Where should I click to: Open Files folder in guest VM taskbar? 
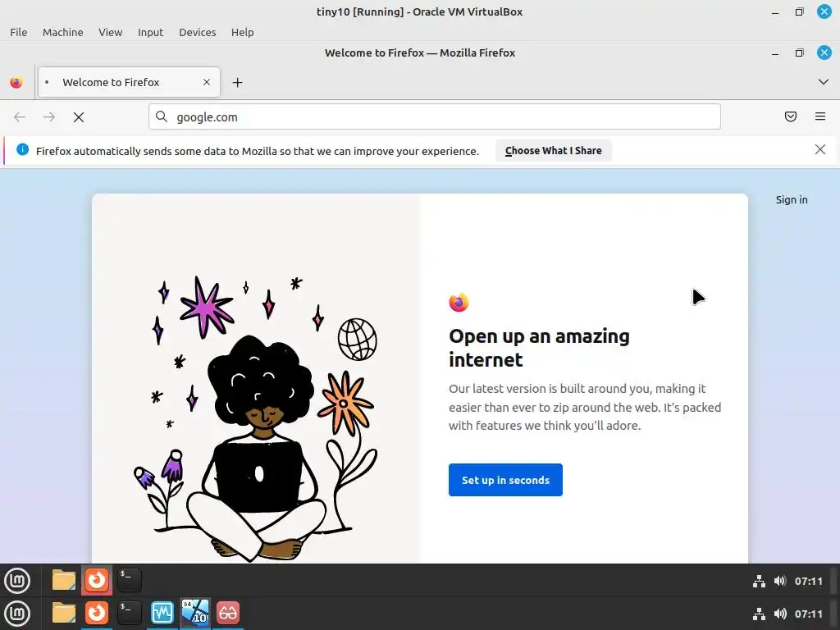pos(64,580)
